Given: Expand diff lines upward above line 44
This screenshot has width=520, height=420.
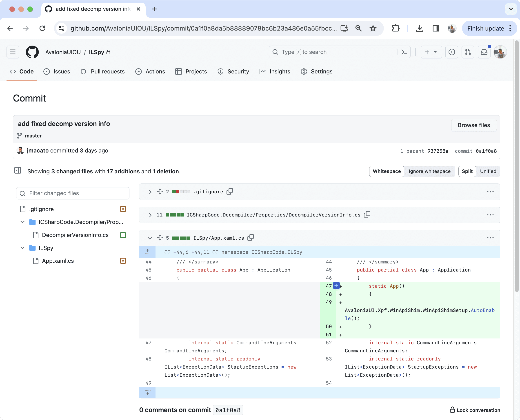Looking at the screenshot, I should pyautogui.click(x=147, y=252).
